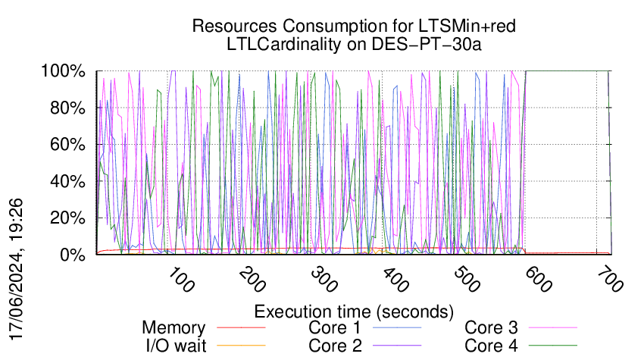Click the 100 x-axis tick label
The image size is (644, 360).
(x=181, y=280)
